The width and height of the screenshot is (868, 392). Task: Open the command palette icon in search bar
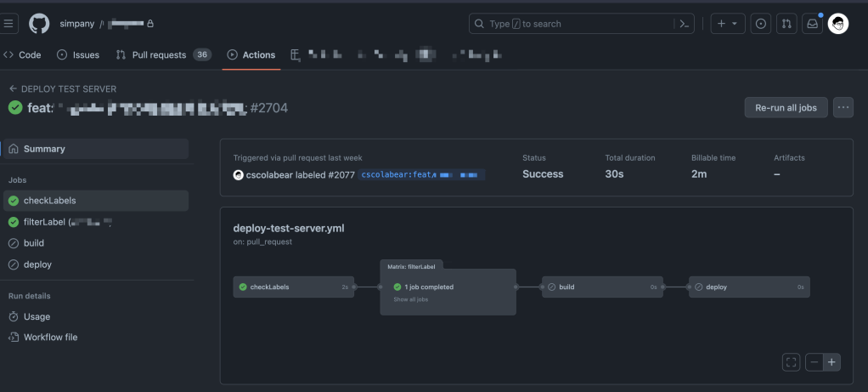tap(685, 24)
